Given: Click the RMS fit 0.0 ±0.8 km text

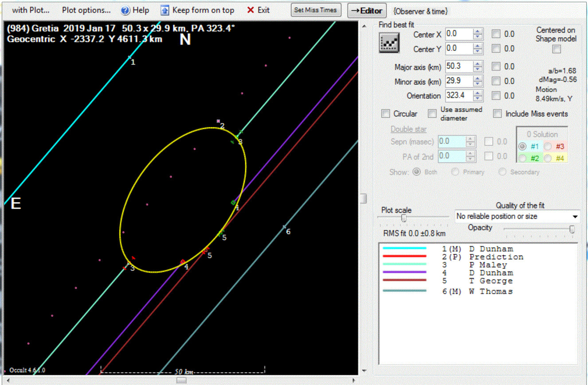Looking at the screenshot, I should click(x=414, y=233).
